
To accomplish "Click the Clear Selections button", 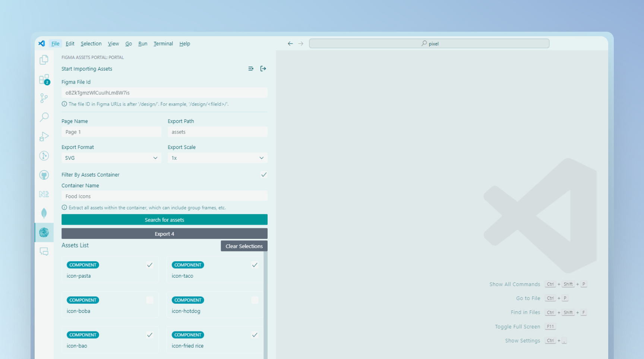I will click(244, 246).
